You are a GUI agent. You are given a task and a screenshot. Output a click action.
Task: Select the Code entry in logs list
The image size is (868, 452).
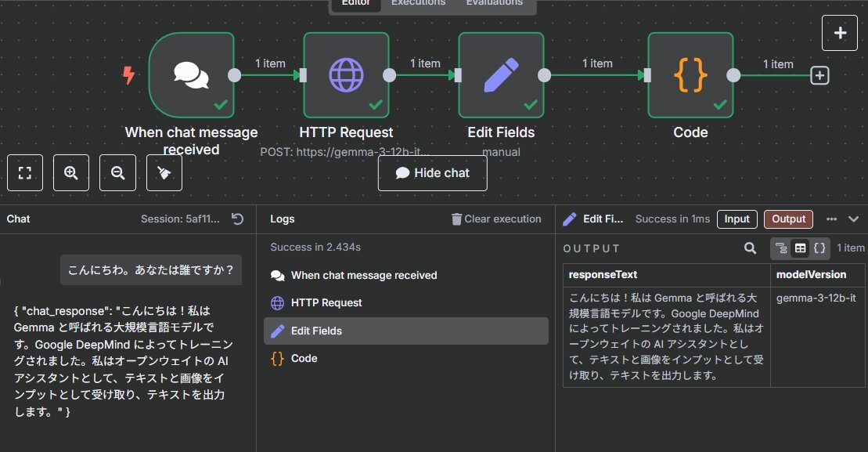tap(304, 358)
